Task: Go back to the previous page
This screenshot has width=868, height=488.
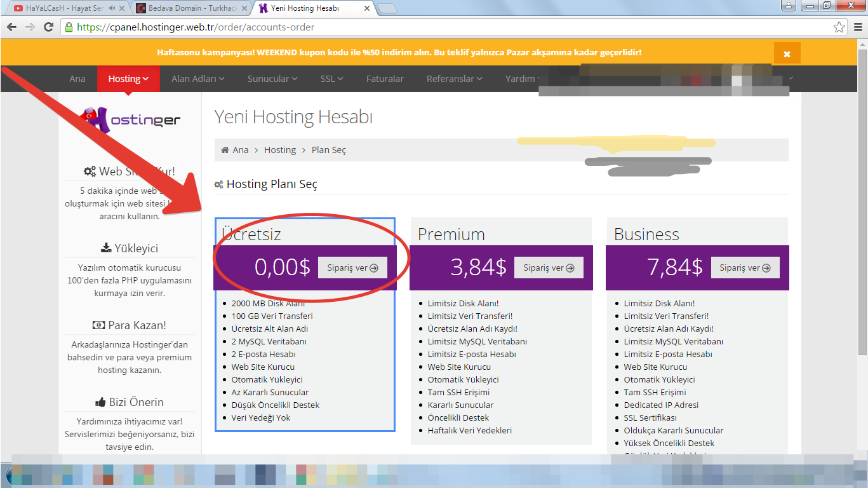Action: [x=11, y=27]
